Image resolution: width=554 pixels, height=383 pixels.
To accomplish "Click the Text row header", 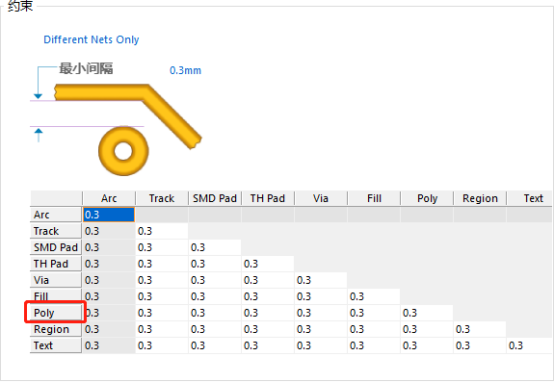I will (56, 346).
